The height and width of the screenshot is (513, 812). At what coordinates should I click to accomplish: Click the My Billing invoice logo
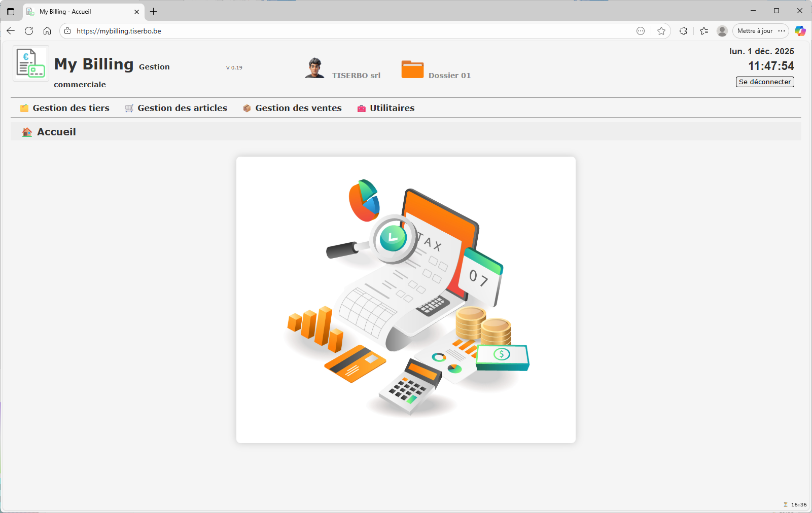pyautogui.click(x=30, y=63)
